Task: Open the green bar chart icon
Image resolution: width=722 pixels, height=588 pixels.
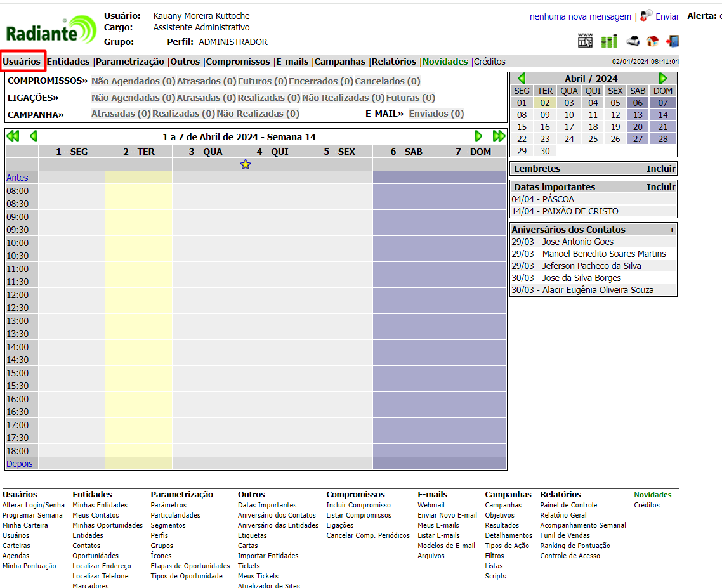Action: pyautogui.click(x=609, y=41)
